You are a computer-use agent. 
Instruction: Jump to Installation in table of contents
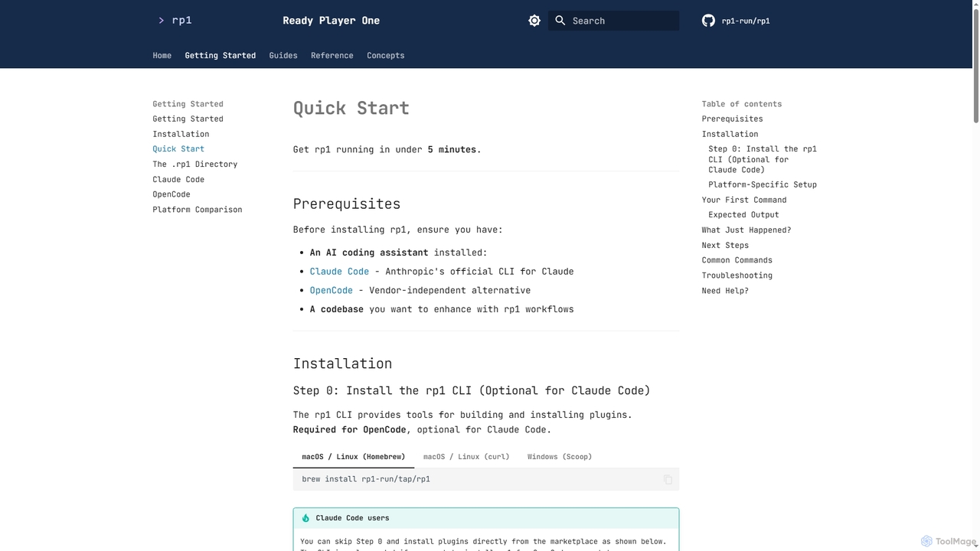(730, 134)
